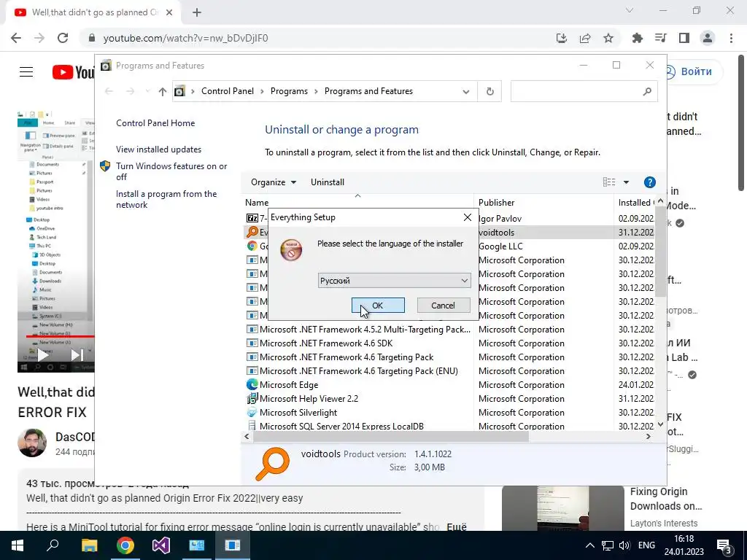Viewport: 747px width, 560px height.
Task: Open the notification center icon
Action: tap(724, 545)
